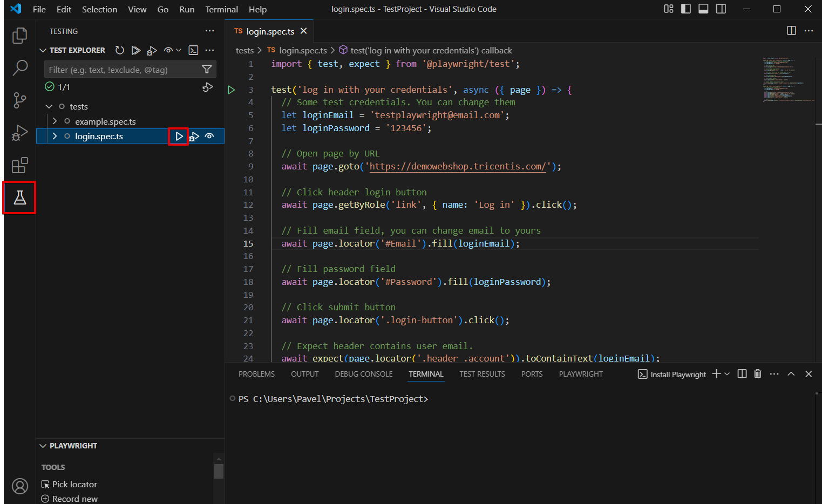This screenshot has height=504, width=822.
Task: Run the test via line 3 gutter icon
Action: tap(231, 90)
